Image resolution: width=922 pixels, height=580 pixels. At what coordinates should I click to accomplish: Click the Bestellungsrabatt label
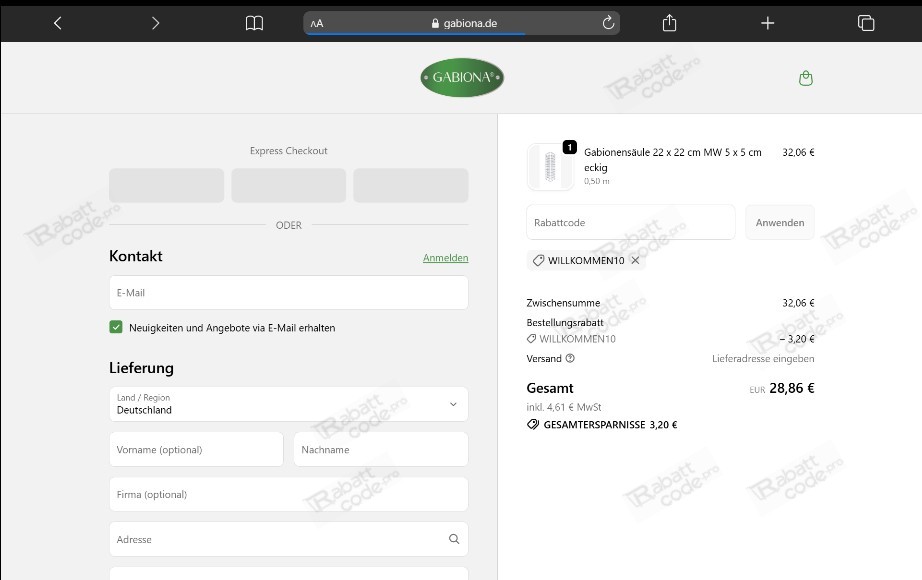pos(565,322)
